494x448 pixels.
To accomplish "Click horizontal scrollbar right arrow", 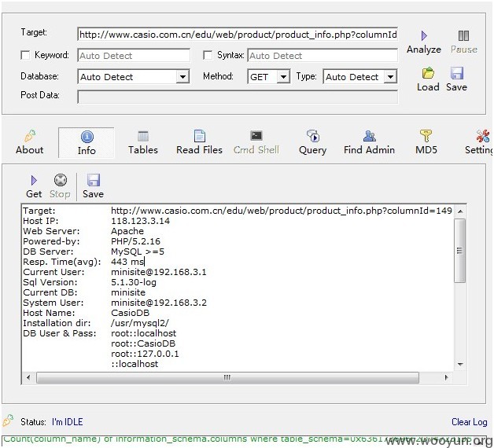I will (x=446, y=377).
